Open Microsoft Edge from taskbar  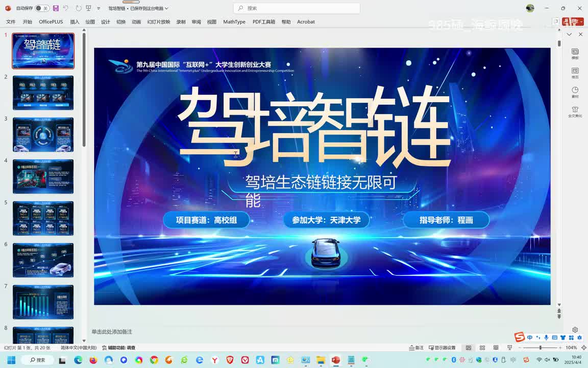coord(78,360)
